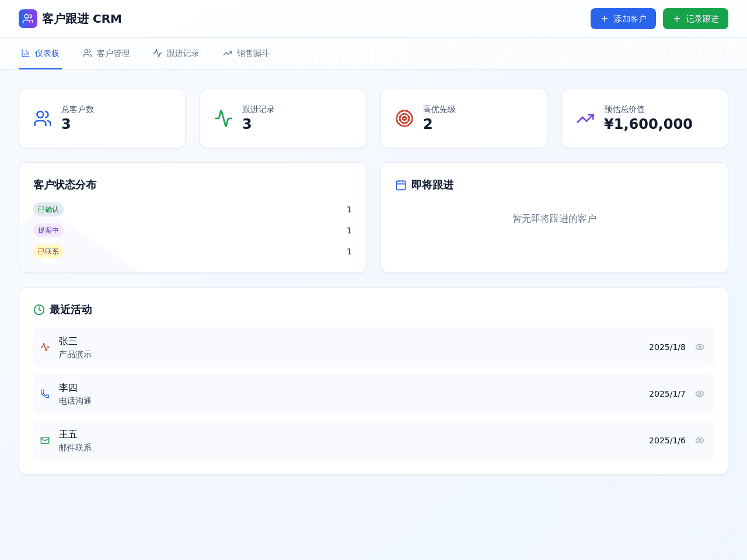Click the phone icon in 李四 row
The width and height of the screenshot is (747, 560).
tap(45, 394)
